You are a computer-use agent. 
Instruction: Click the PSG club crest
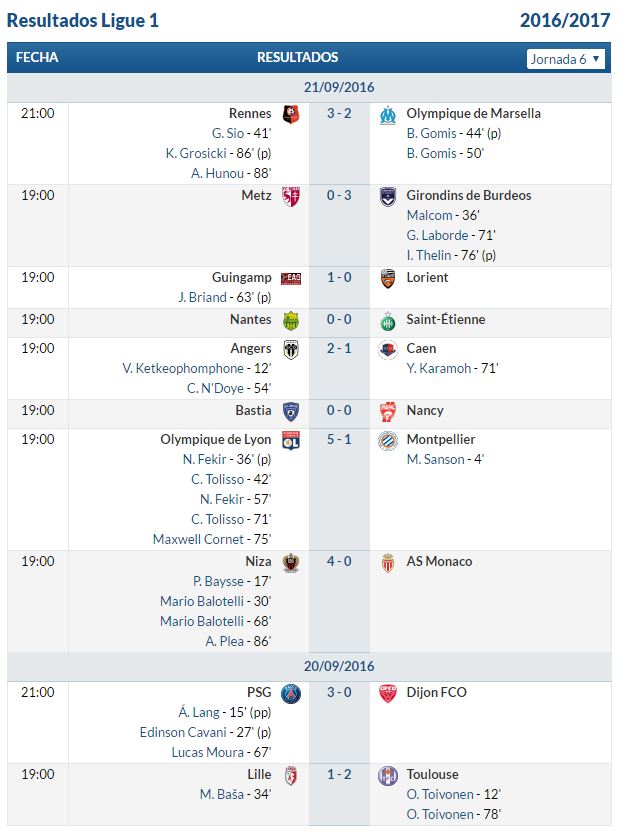pos(291,693)
